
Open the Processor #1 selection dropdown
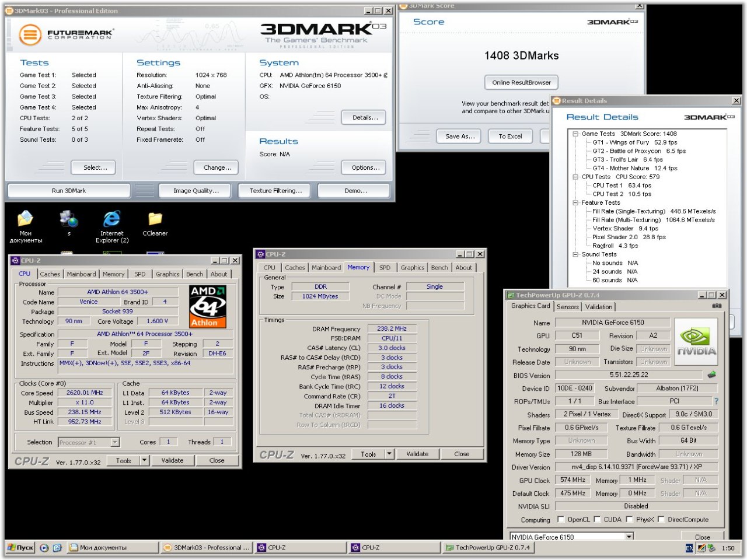[115, 442]
